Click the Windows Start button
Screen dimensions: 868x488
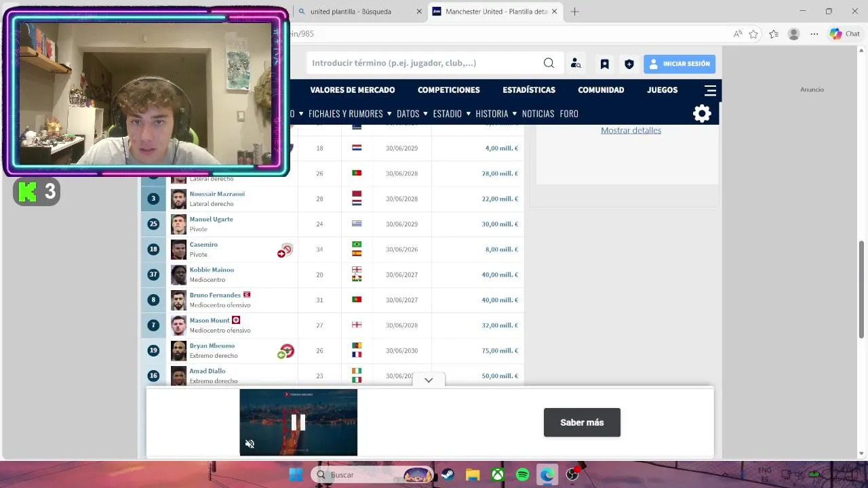[296, 475]
